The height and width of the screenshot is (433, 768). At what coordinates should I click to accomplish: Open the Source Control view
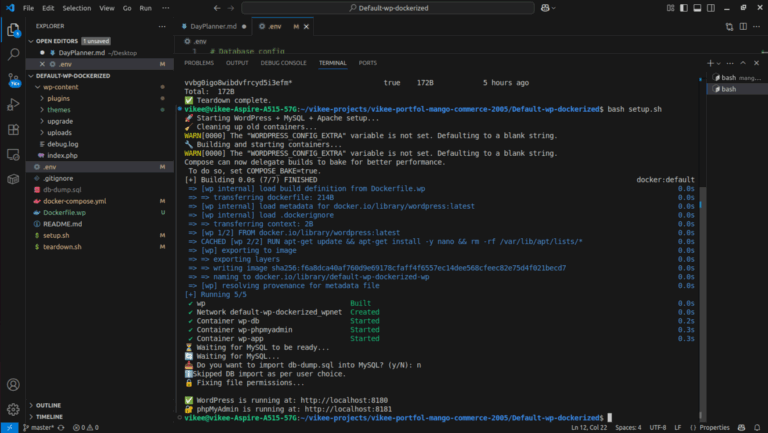13,80
